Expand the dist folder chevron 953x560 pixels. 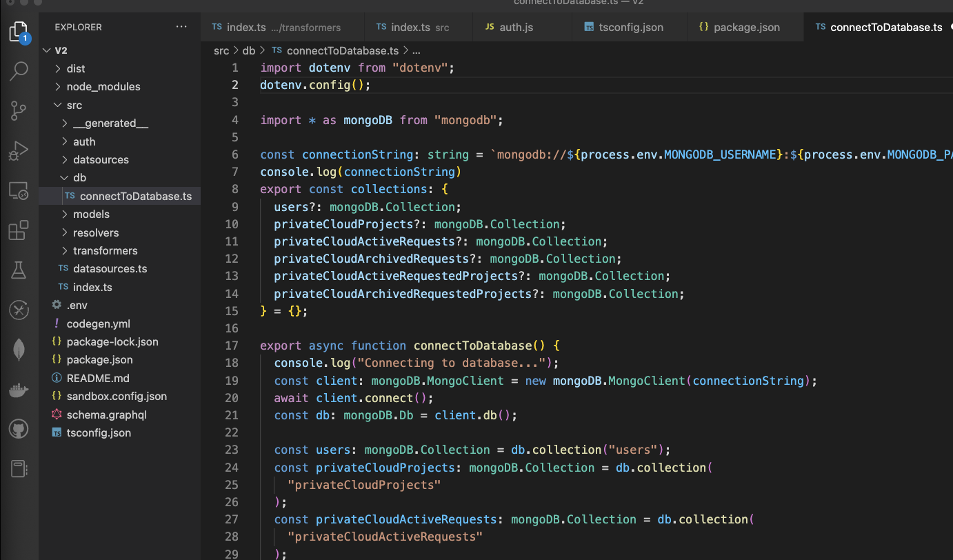pos(58,68)
